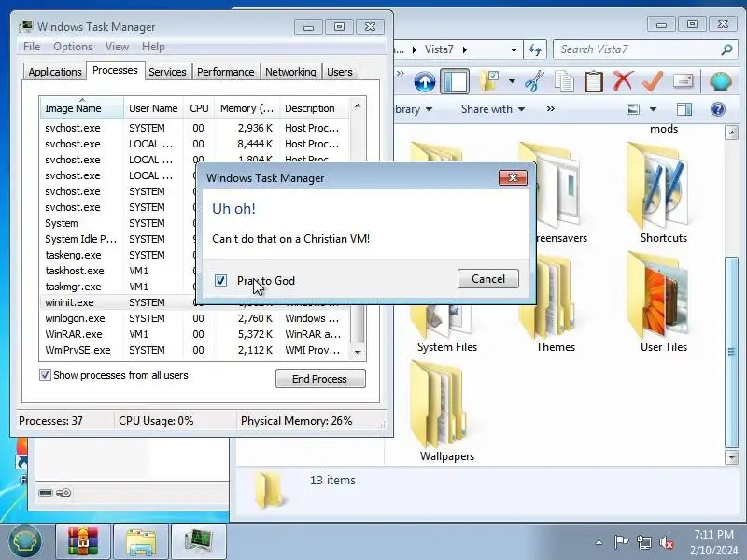Open the Help menu in Task Manager
Viewport: 747px width, 560px height.
(153, 47)
